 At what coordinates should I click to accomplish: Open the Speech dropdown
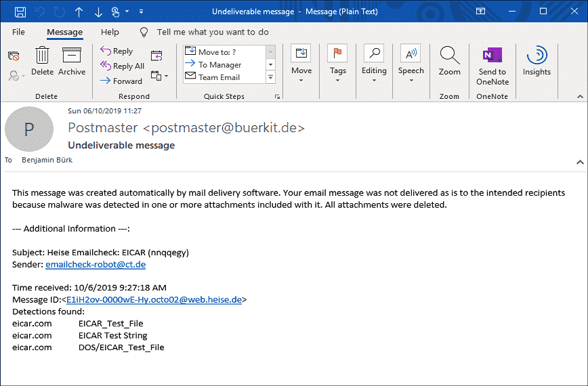coord(411,64)
